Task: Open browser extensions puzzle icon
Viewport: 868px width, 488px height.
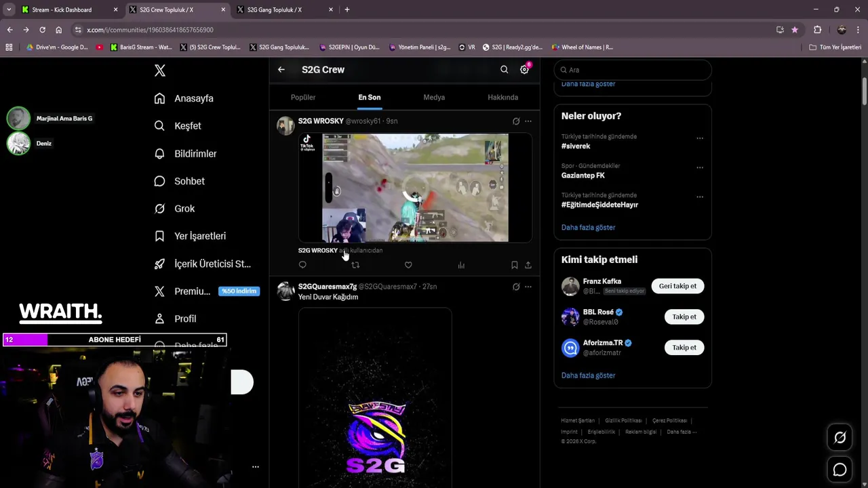Action: click(817, 30)
